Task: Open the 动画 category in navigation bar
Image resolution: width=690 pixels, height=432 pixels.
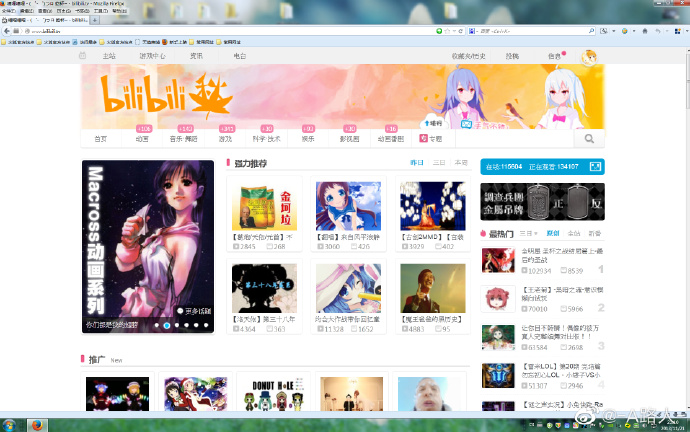Action: click(142, 139)
